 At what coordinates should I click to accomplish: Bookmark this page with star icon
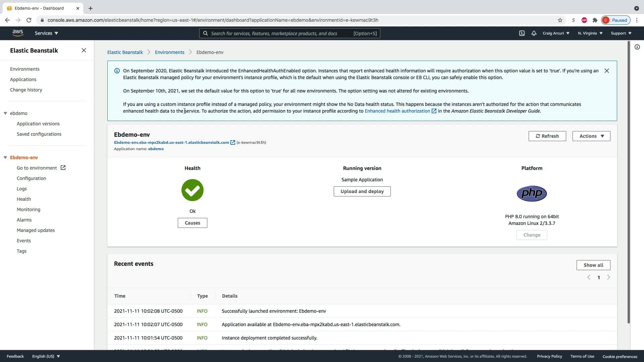coord(560,20)
